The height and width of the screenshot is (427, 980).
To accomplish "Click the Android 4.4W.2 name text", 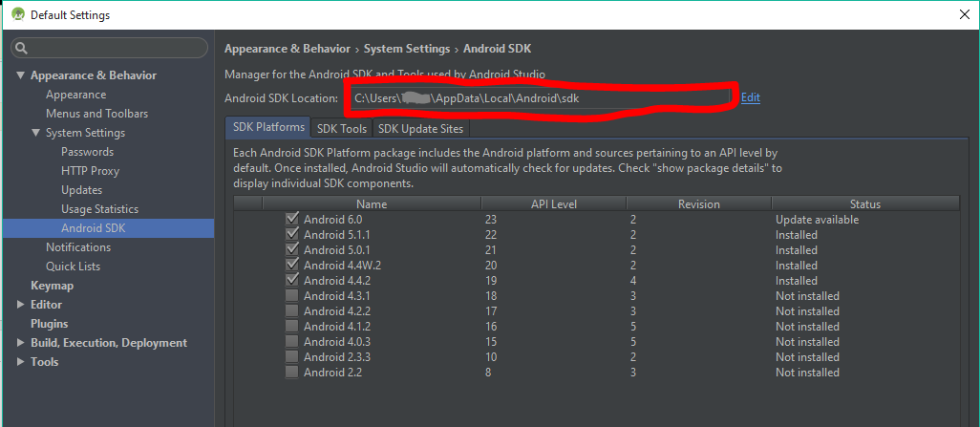I will click(343, 265).
